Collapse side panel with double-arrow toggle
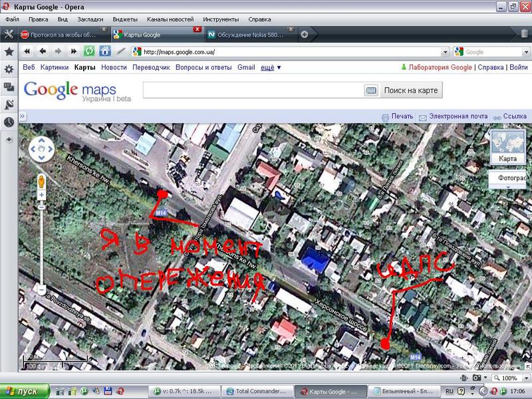The image size is (532, 399). pos(23,116)
